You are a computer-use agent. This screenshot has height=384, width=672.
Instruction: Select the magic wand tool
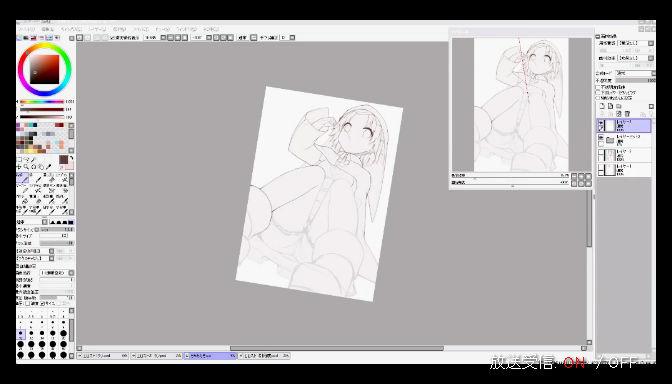click(x=33, y=159)
